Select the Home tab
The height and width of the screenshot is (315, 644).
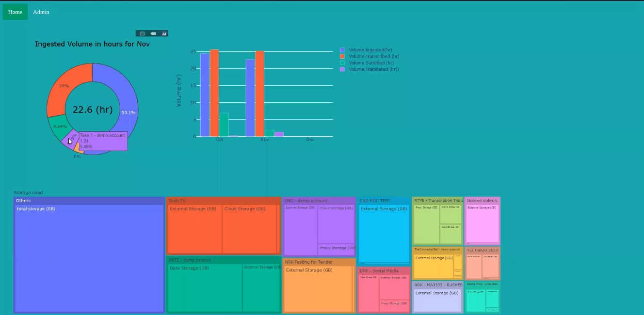tap(15, 12)
